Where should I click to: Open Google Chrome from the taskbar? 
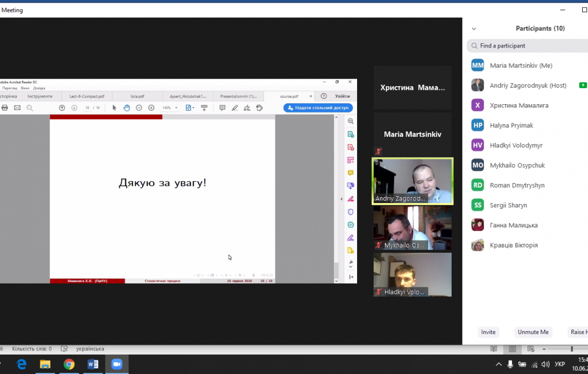pyautogui.click(x=69, y=364)
